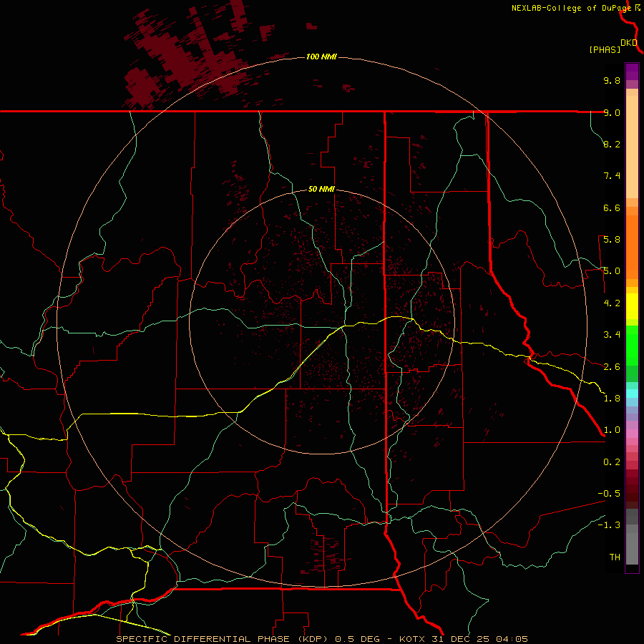Screen dimensions: 644x644
Task: Click the 8.2 value on the color scale
Action: coord(612,144)
